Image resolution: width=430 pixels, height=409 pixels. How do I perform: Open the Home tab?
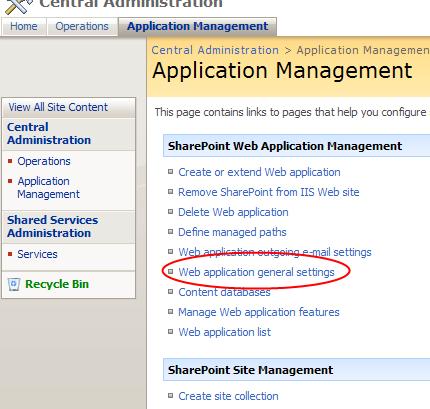tap(24, 26)
